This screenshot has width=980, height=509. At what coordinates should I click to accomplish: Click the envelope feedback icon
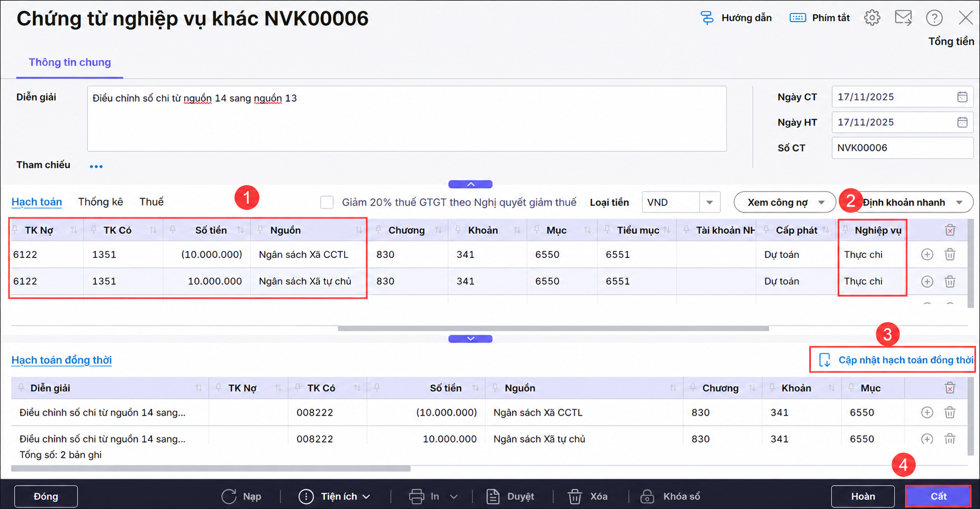[x=903, y=17]
